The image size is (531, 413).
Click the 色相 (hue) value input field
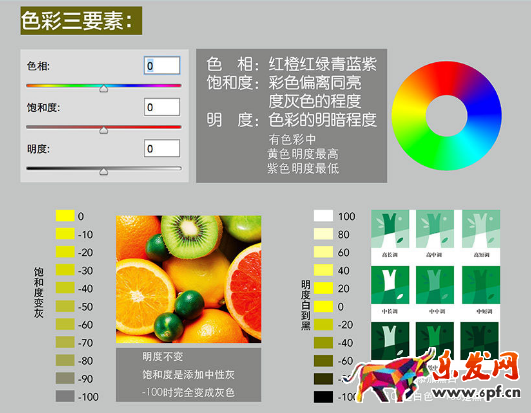[162, 65]
